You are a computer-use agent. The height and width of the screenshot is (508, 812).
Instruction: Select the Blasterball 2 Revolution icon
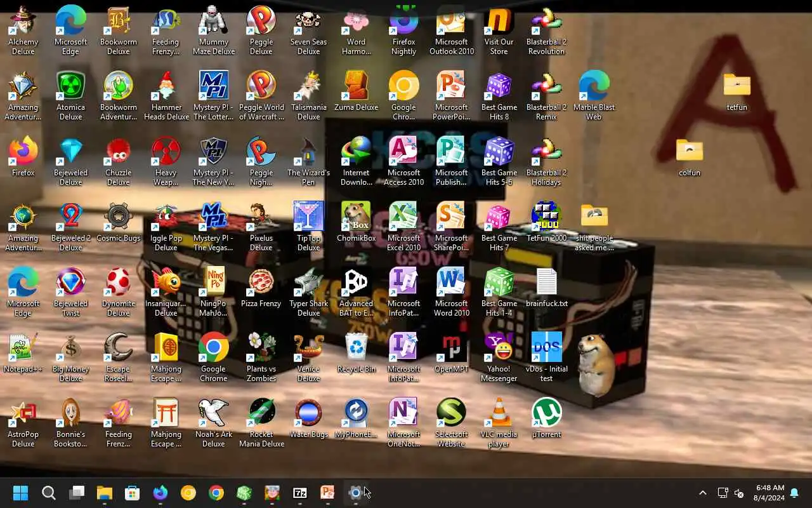[547, 30]
